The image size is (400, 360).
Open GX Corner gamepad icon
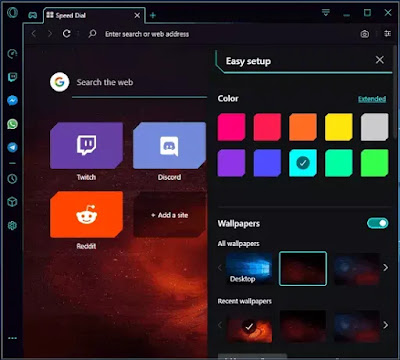tap(32, 15)
